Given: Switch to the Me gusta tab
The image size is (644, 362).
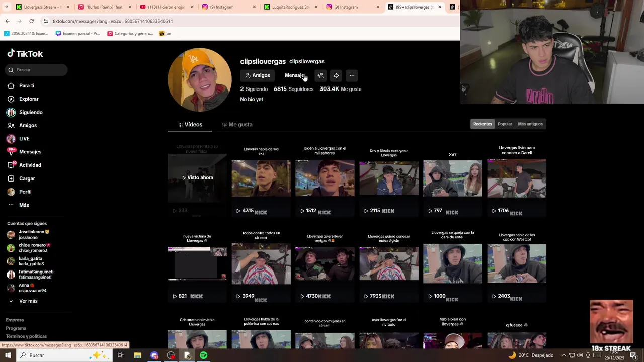Looking at the screenshot, I should [x=237, y=124].
